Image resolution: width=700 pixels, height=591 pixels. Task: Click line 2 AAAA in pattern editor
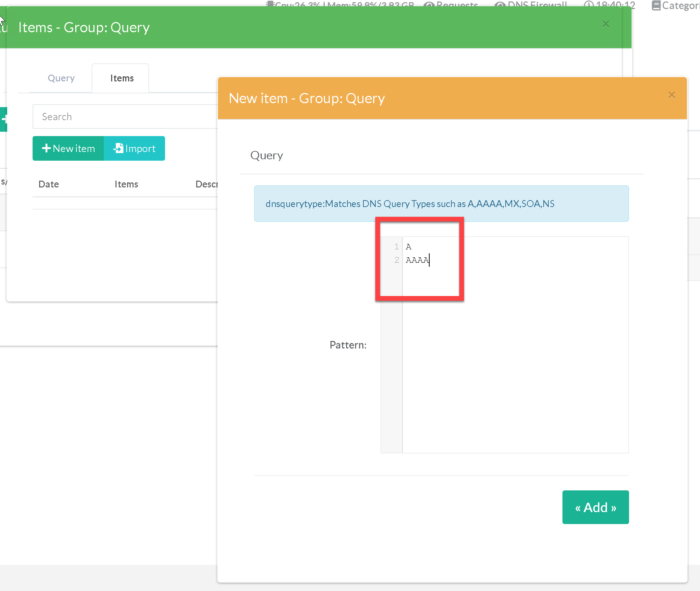coord(417,260)
